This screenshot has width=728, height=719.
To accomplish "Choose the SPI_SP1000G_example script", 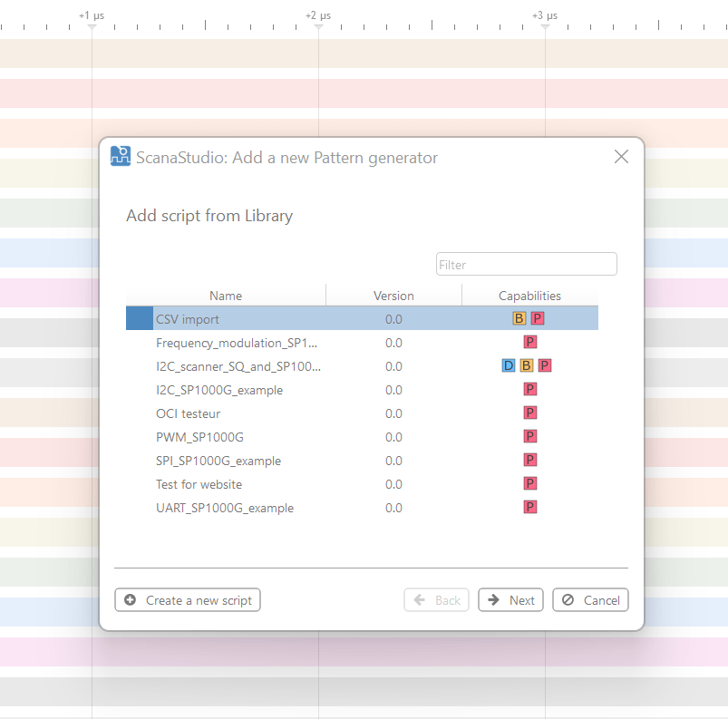I will (x=218, y=461).
